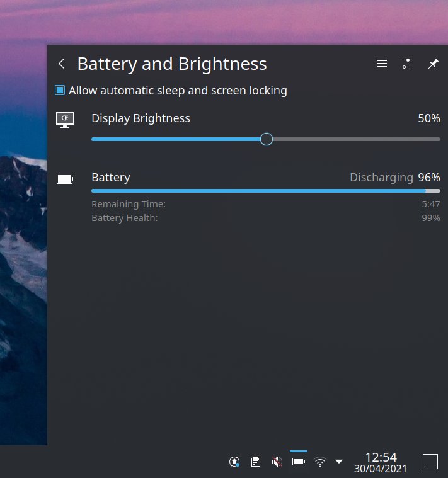The height and width of the screenshot is (478, 448).
Task: Select the "5:47" remaining time value
Action: coord(430,204)
